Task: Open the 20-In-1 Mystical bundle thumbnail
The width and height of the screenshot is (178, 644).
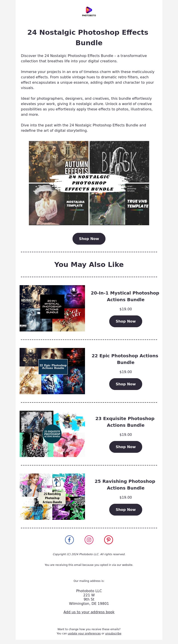Action: [52, 308]
